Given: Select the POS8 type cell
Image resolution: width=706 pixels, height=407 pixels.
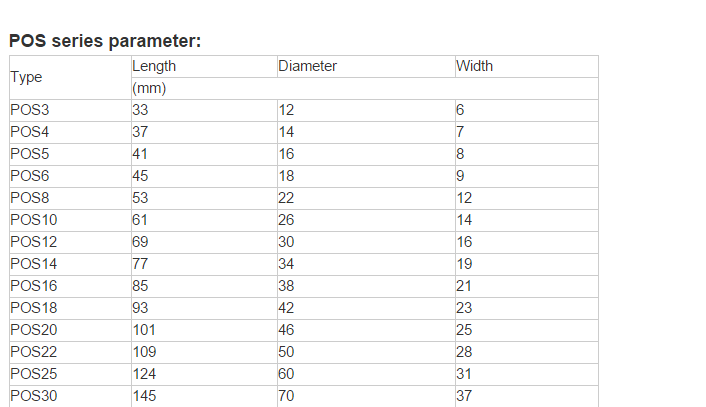Looking at the screenshot, I should (x=70, y=198).
